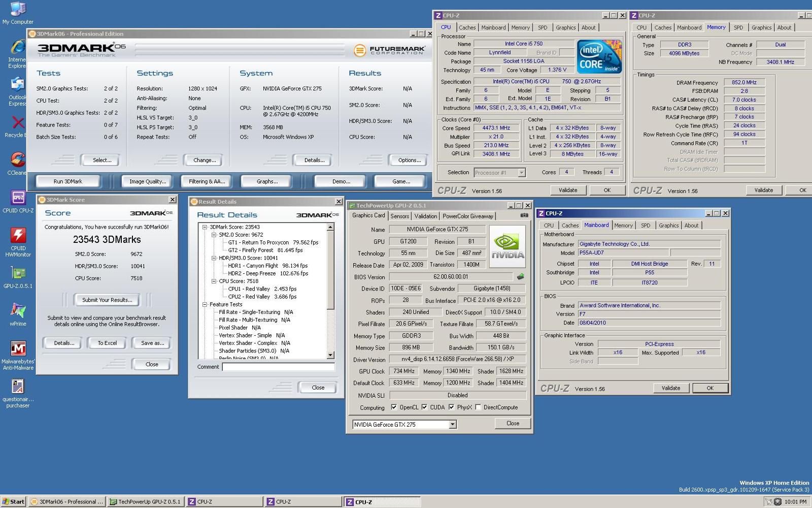812x508 pixels.
Task: Open Image Quality settings in 3DMark06
Action: pyautogui.click(x=147, y=181)
